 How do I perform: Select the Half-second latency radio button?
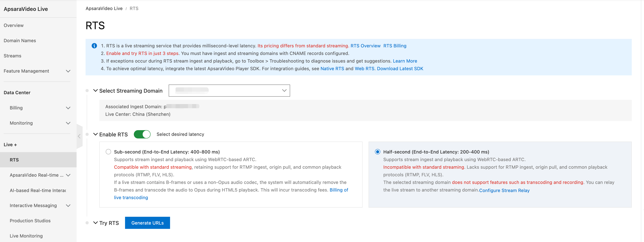(378, 152)
